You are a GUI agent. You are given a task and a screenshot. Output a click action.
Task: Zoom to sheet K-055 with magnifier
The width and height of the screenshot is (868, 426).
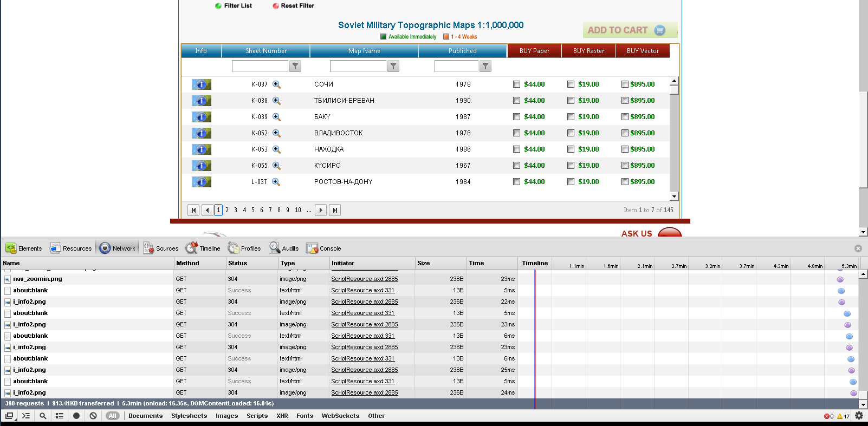pyautogui.click(x=276, y=166)
